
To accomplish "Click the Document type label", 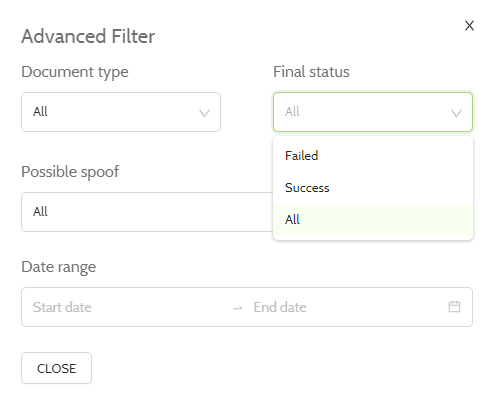I will (75, 72).
